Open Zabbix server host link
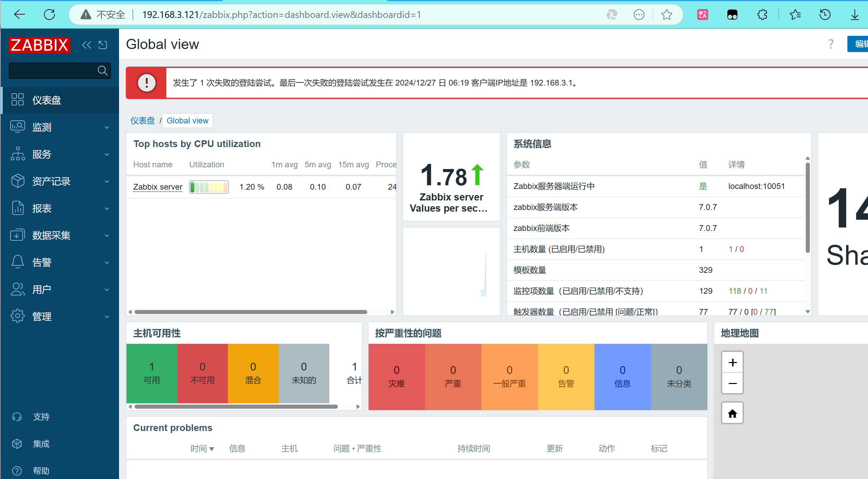This screenshot has width=868, height=479. coord(158,187)
